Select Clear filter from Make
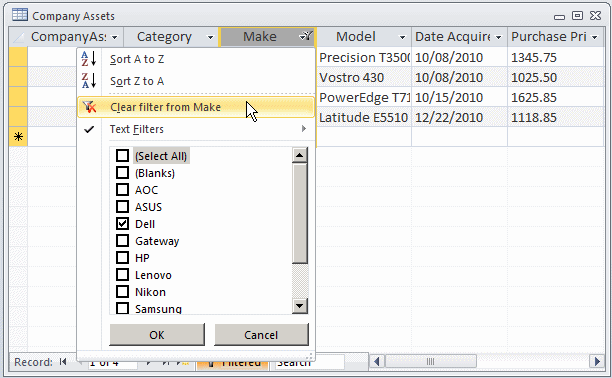612x378 pixels. click(x=196, y=107)
